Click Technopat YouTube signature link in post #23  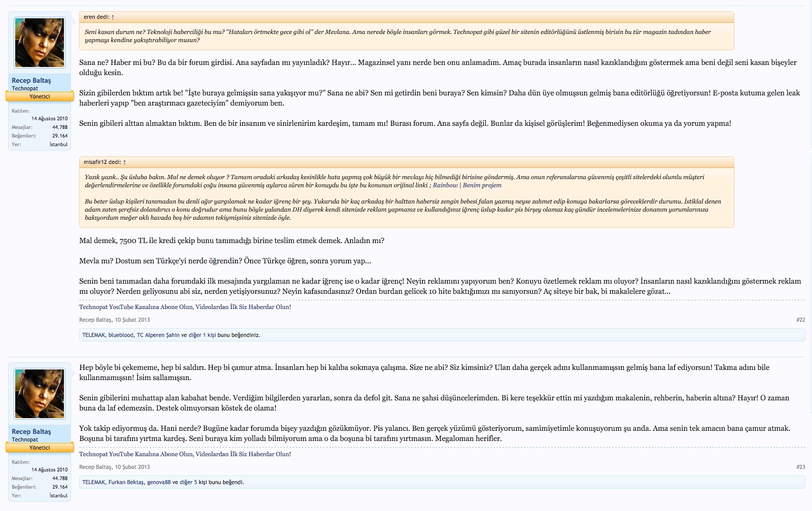pos(185,454)
